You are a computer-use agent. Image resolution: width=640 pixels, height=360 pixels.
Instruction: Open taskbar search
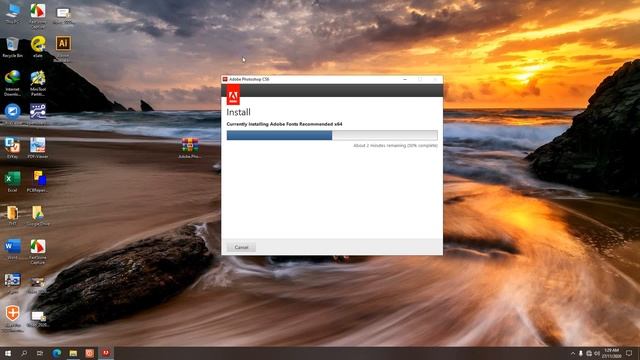click(24, 353)
